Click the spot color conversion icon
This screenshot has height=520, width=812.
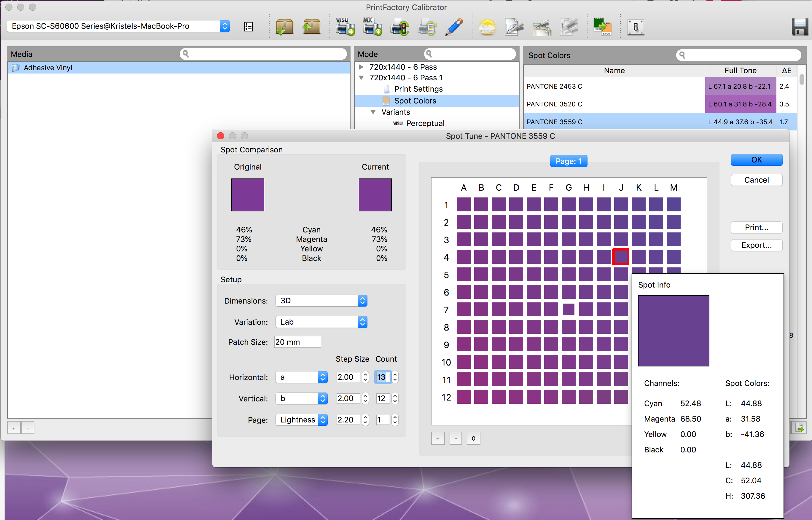point(602,27)
